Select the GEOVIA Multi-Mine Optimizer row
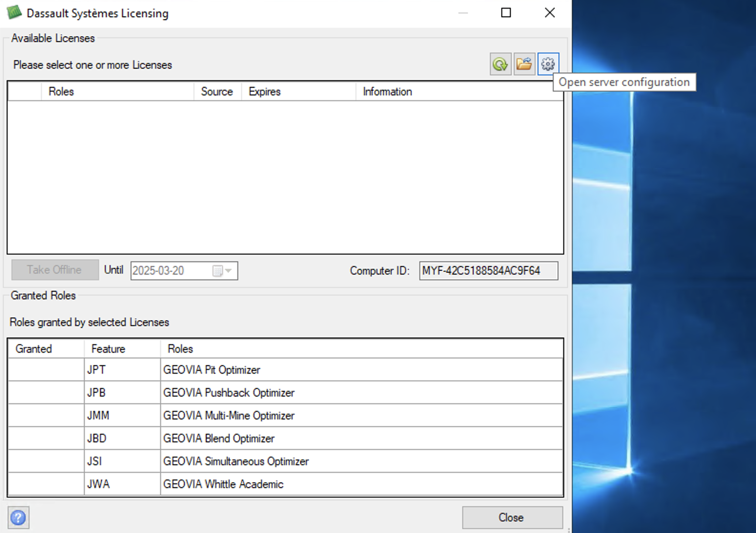 point(286,415)
